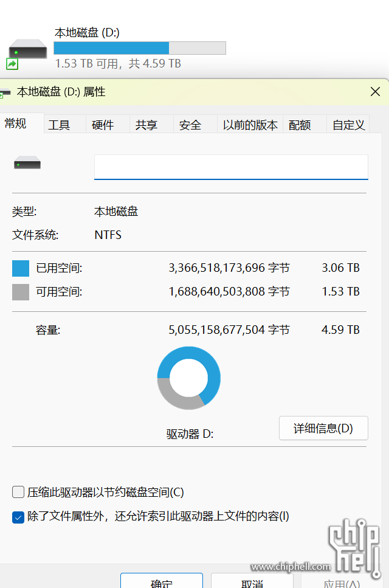Click the 驱动器 D: label

tap(190, 434)
